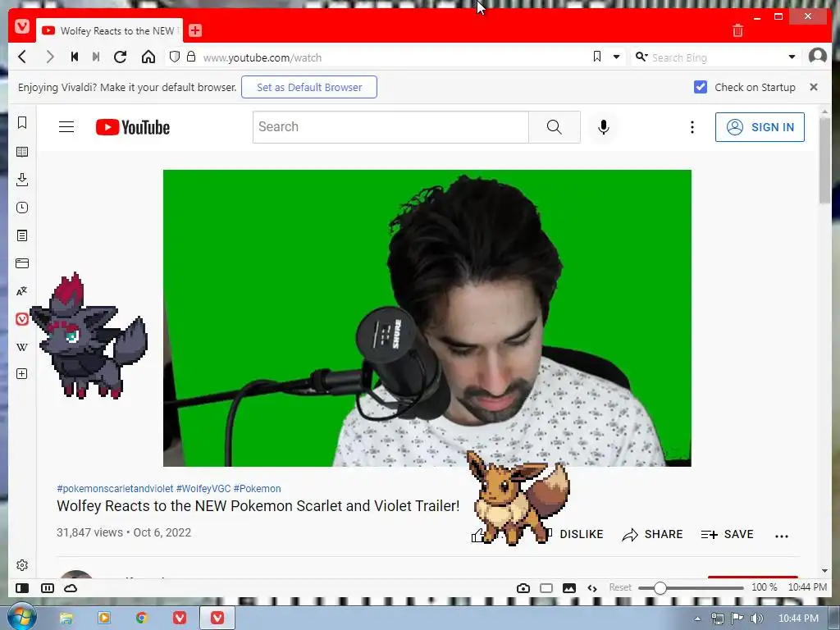Screen dimensions: 840x630
Task: Expand the address bar history dropdown
Action: pos(617,57)
